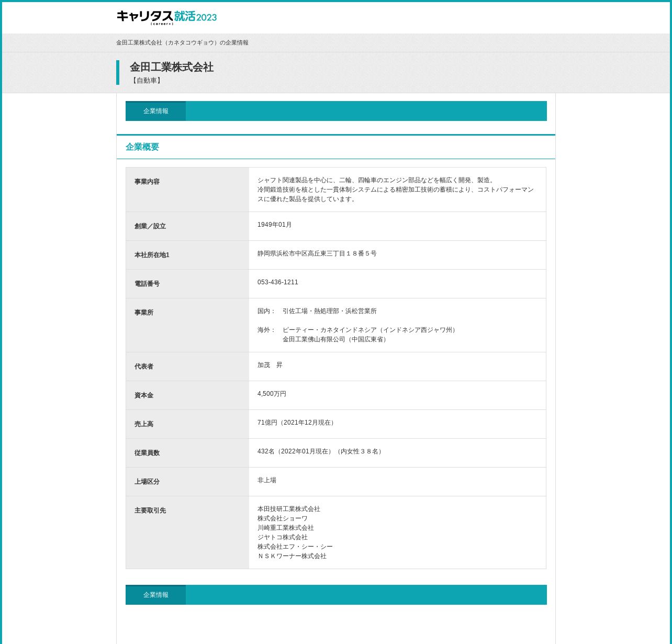
Task: Click the 金田工業株式会社 company title
Action: click(x=172, y=67)
